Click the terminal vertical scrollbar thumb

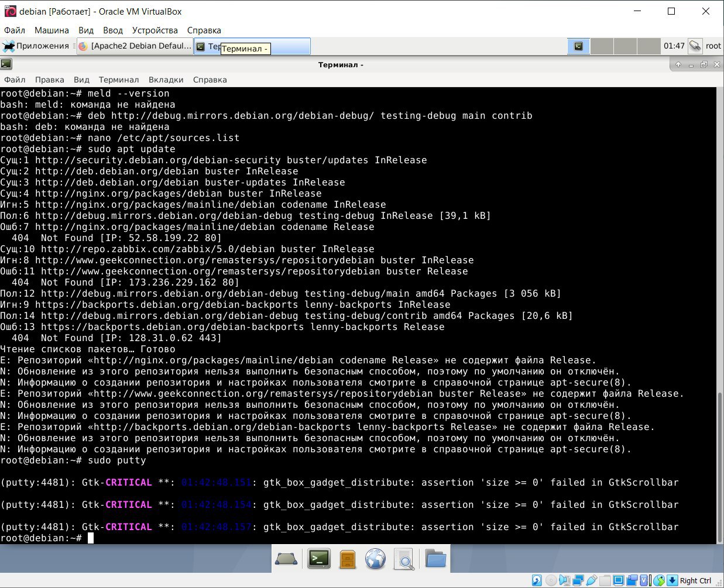tap(720, 467)
